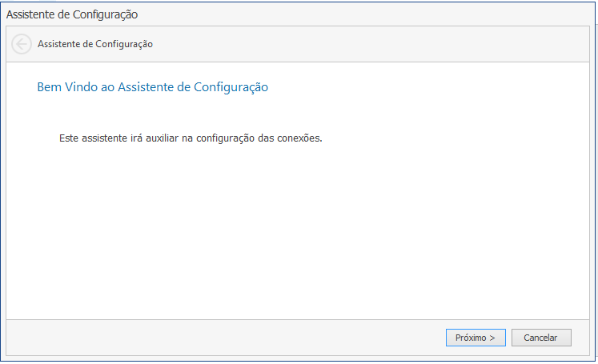Click the word Configuração in blue heading
The image size is (598, 364).
pos(231,87)
